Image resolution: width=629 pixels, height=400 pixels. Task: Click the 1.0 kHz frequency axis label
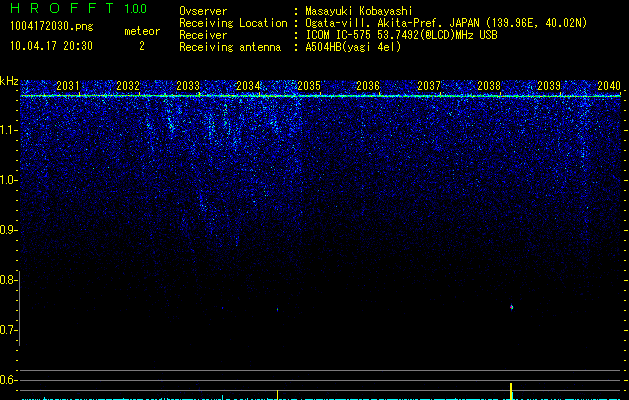pyautogui.click(x=9, y=180)
